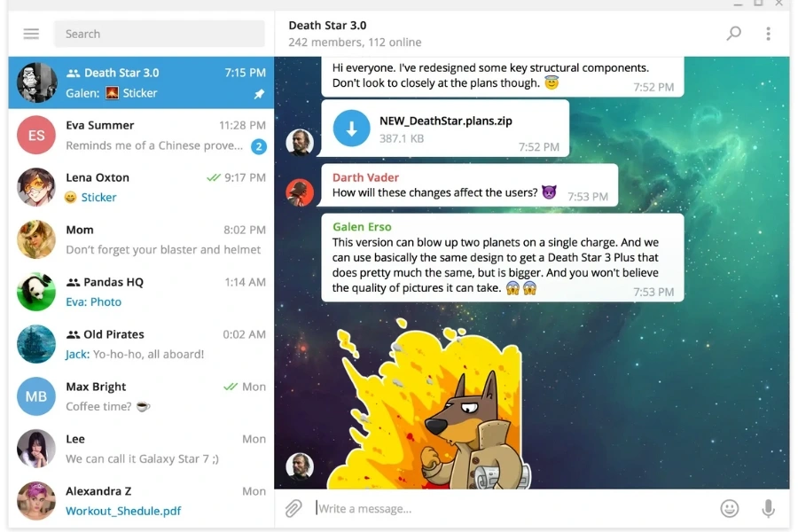
Task: Attach a file with the paperclip icon
Action: coord(293,508)
